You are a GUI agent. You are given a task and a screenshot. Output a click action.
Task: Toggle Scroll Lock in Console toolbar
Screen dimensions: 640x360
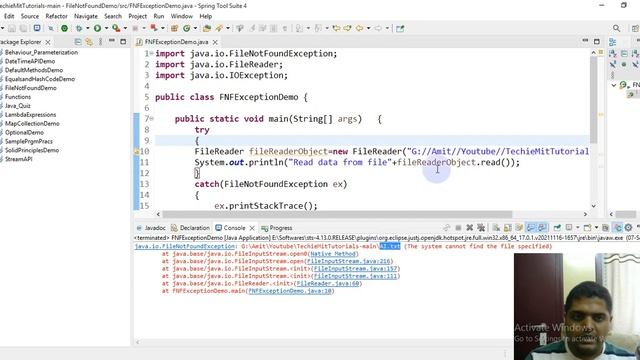tap(508, 227)
